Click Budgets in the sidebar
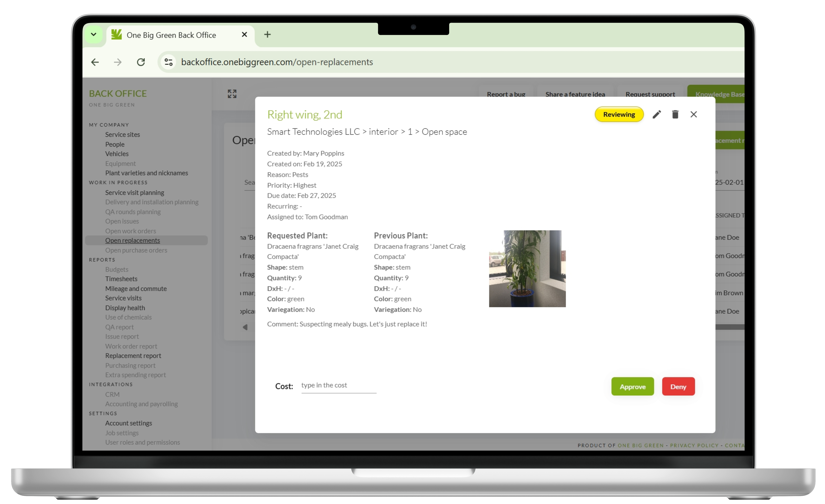 [117, 269]
